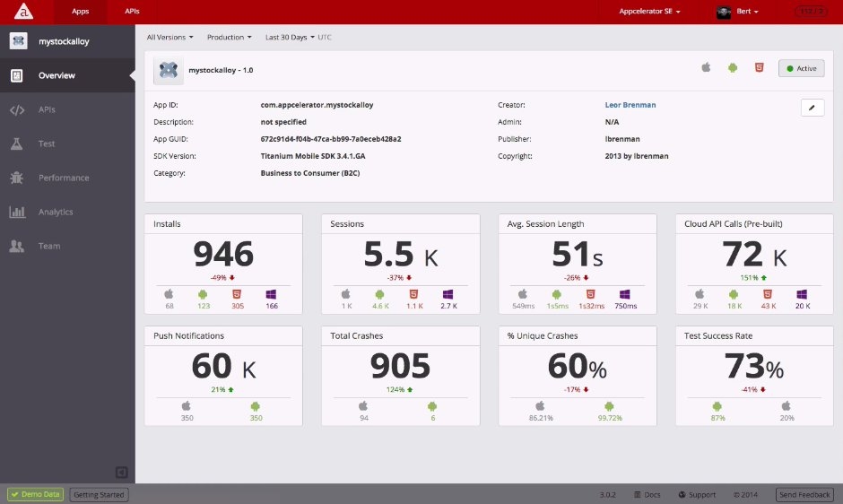Click Bert's avatar picture
The image size is (843, 504).
coord(724,12)
